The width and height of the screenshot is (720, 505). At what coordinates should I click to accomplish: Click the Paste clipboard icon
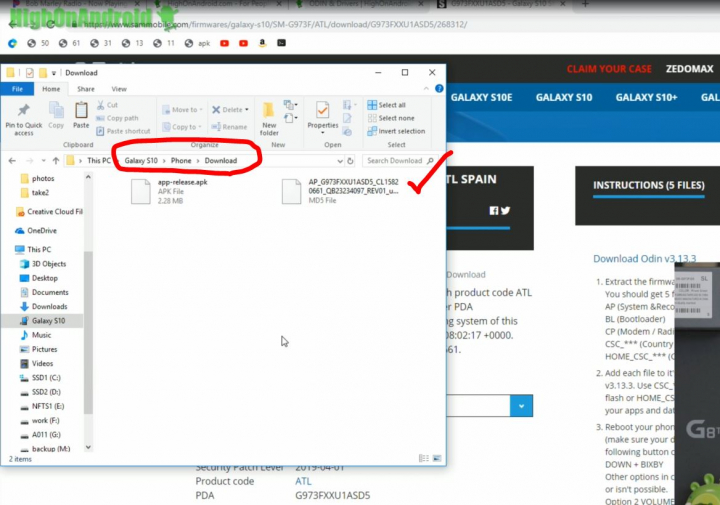(x=81, y=115)
